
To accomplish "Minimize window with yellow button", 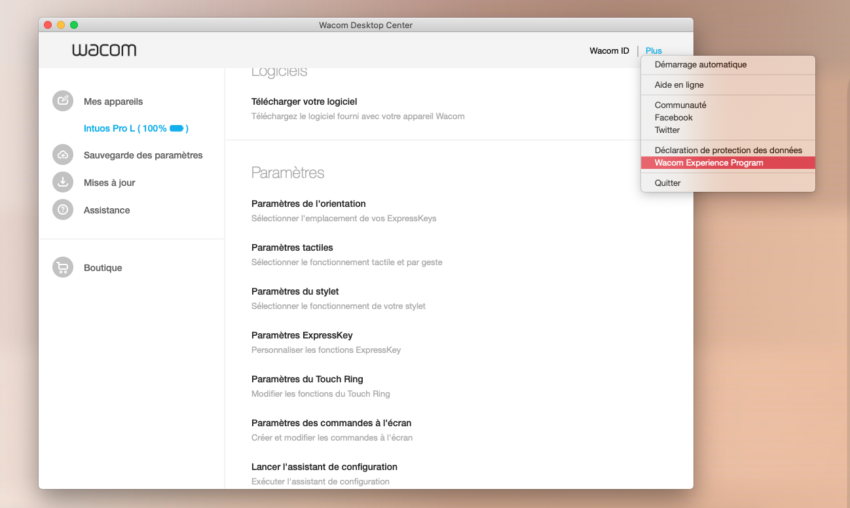I will [x=61, y=25].
